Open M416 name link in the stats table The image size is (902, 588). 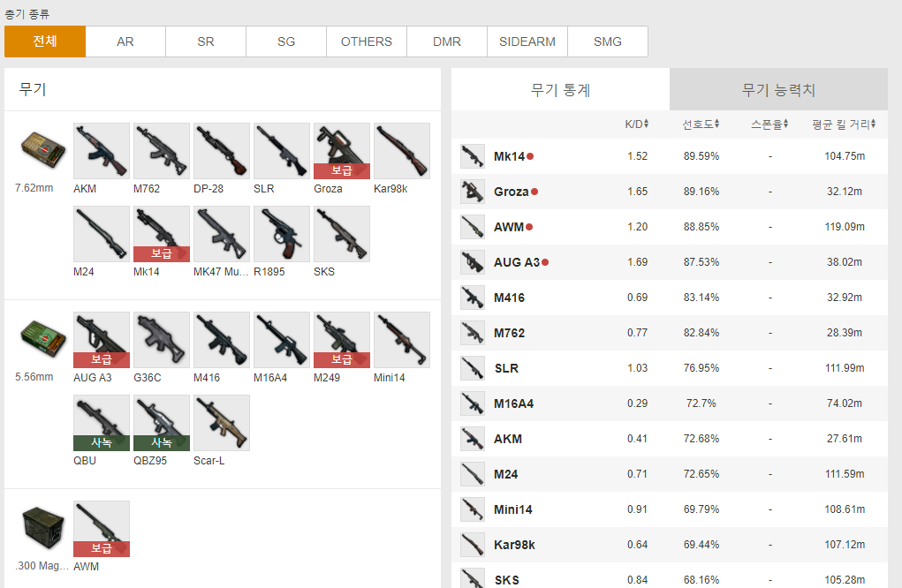(x=509, y=298)
